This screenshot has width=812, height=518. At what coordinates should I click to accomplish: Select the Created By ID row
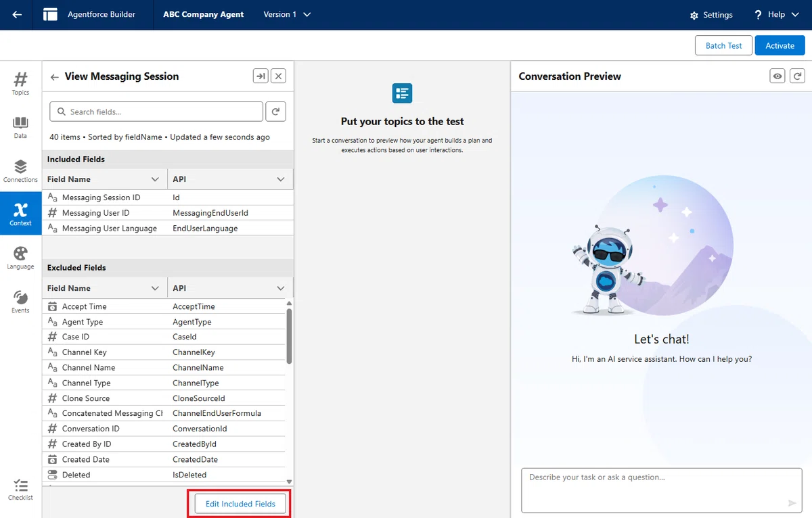tap(164, 444)
